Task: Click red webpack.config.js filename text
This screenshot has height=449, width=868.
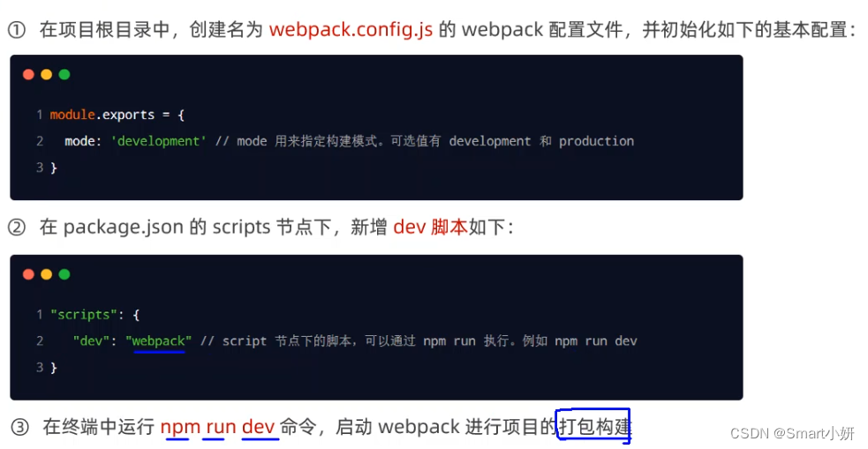Action: [x=351, y=30]
